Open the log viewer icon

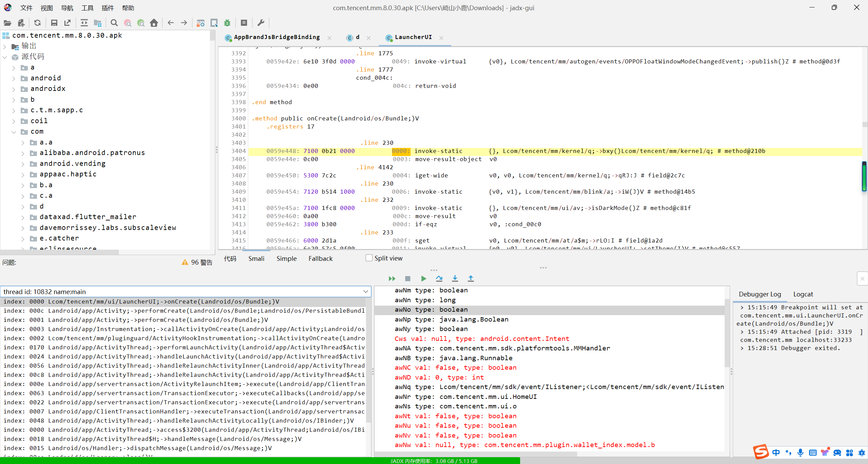244,23
